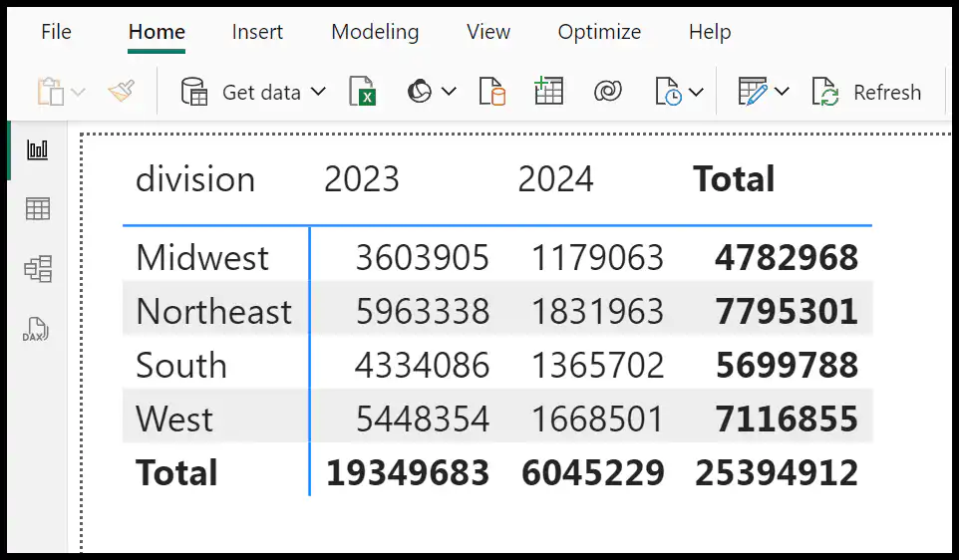Click Enter data table icon
The image size is (959, 560).
click(x=548, y=91)
